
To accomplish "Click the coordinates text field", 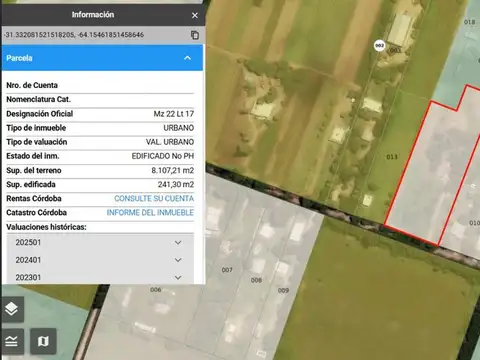I will click(74, 35).
